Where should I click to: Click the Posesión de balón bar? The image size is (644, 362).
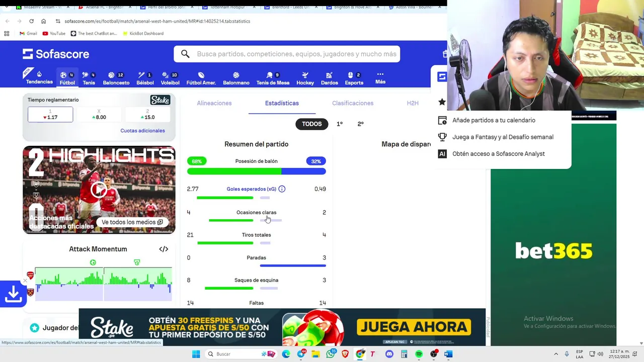coord(257,171)
